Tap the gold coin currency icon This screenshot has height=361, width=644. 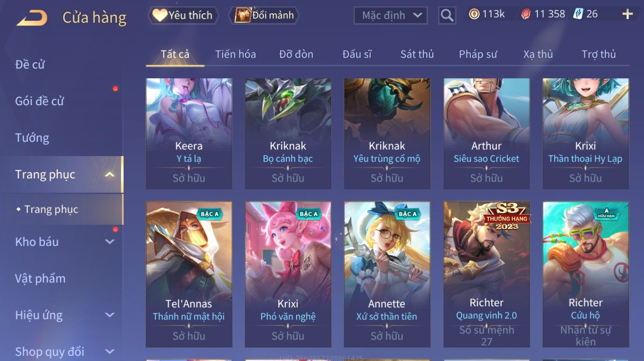coord(474,14)
